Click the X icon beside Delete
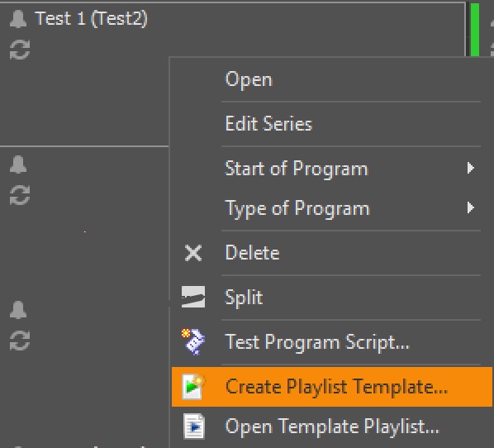The height and width of the screenshot is (448, 494). click(193, 253)
